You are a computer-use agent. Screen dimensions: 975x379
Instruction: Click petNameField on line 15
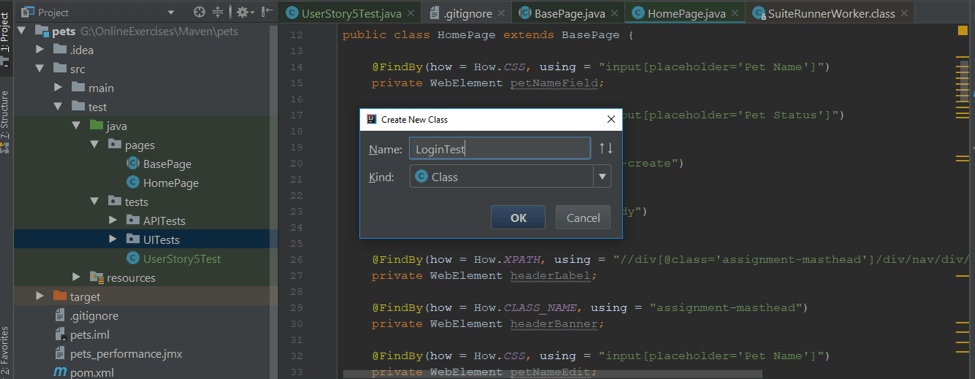pos(554,83)
